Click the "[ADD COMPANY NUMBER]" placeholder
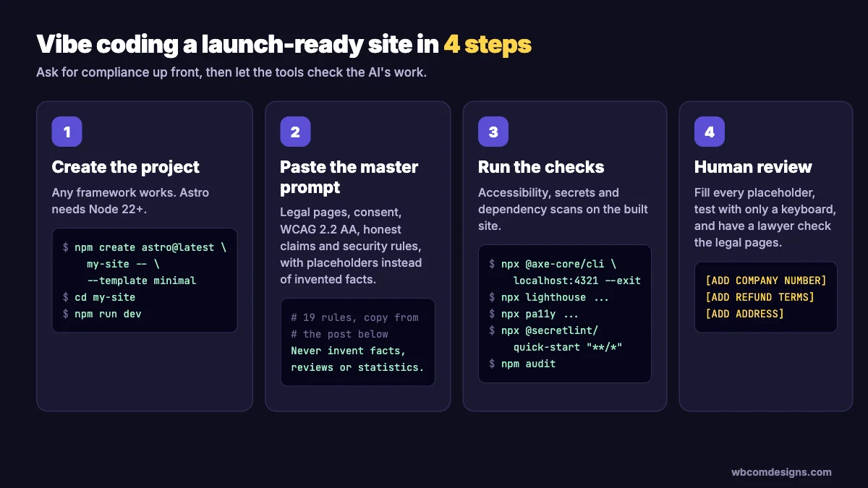The height and width of the screenshot is (488, 868). tap(766, 281)
